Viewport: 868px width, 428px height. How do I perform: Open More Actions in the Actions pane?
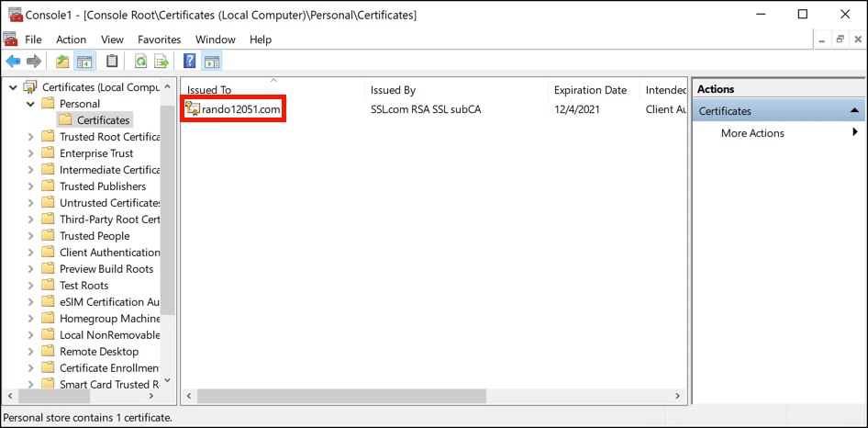coord(752,133)
